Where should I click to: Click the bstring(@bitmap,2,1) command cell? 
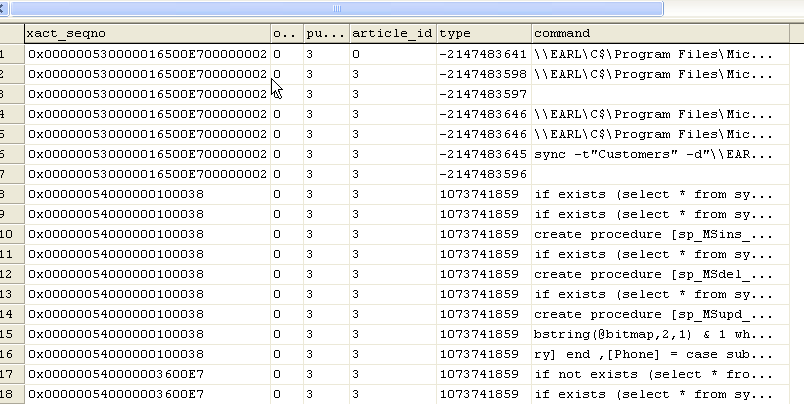(654, 334)
